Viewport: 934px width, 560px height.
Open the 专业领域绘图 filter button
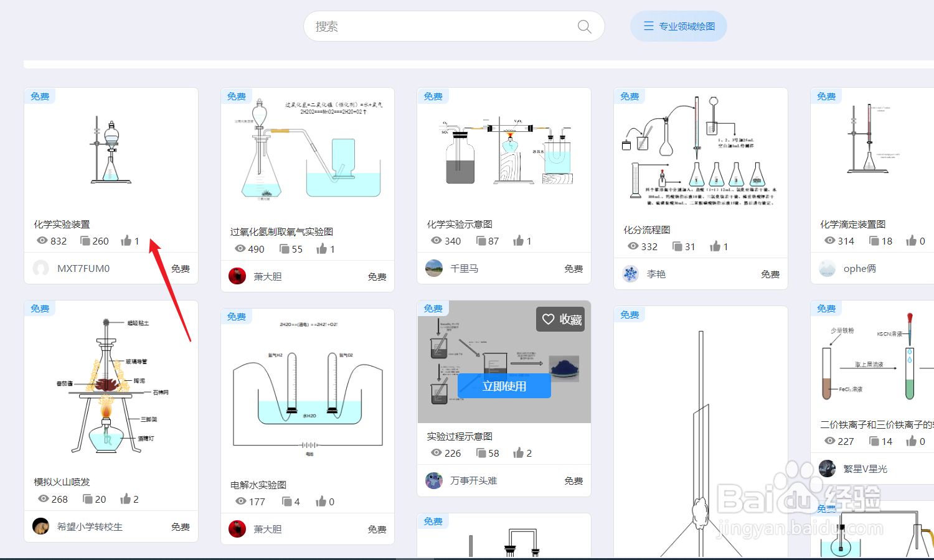(x=678, y=26)
